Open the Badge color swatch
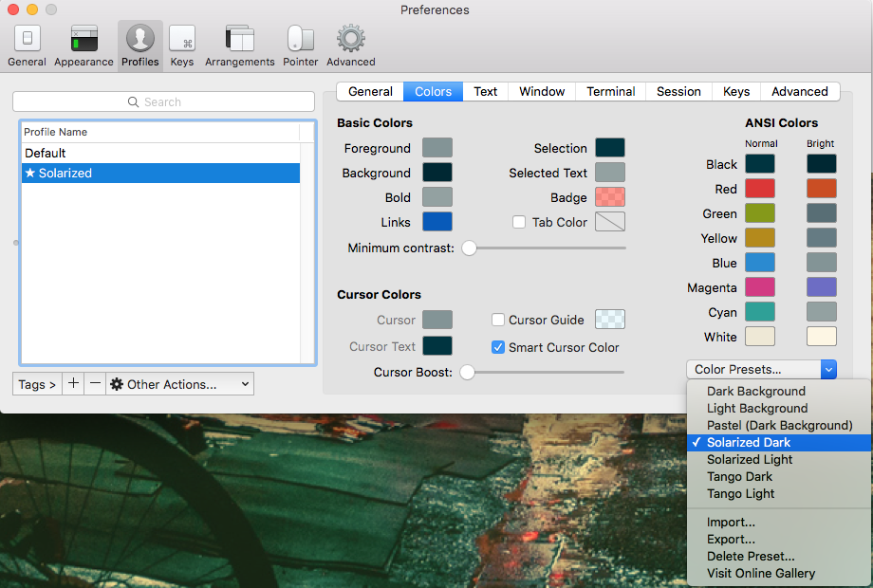 (x=610, y=197)
